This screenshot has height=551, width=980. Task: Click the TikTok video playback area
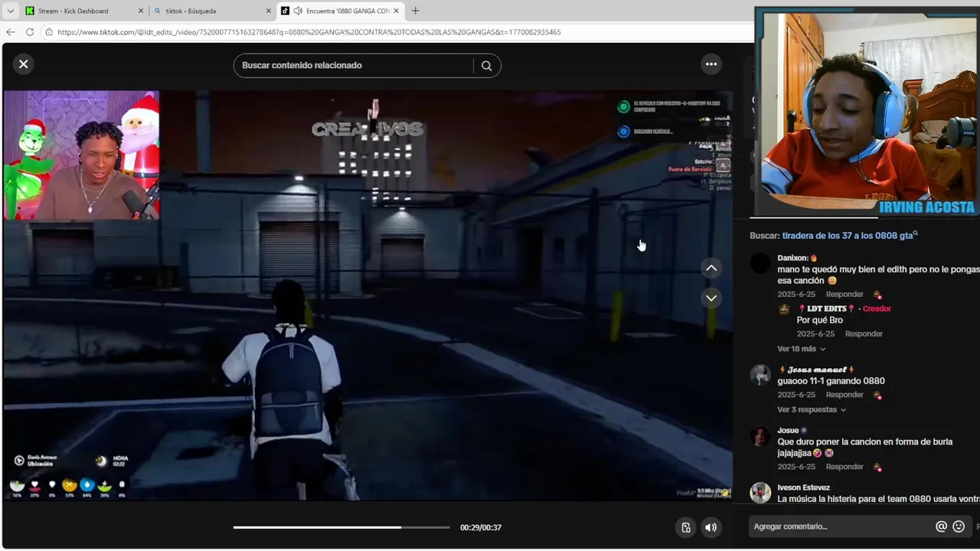tap(367, 295)
